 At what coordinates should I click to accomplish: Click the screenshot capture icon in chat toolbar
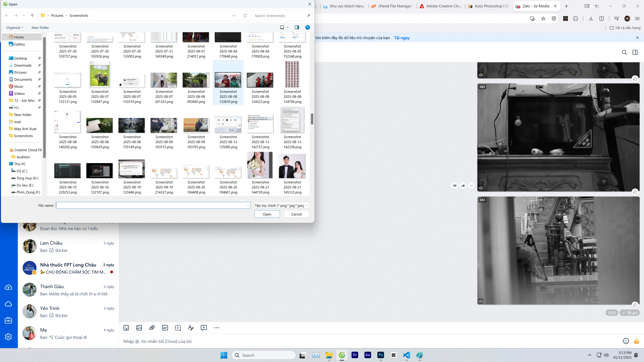click(178, 328)
